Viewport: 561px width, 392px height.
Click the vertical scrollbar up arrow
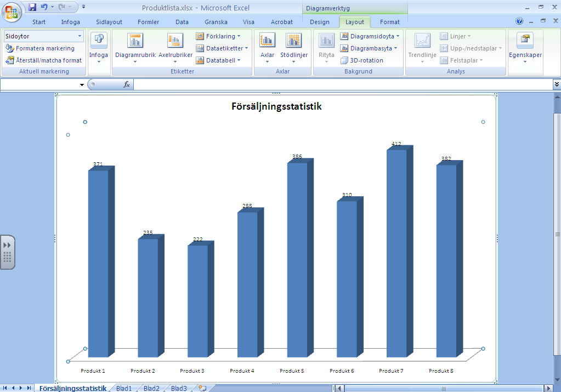[557, 96]
